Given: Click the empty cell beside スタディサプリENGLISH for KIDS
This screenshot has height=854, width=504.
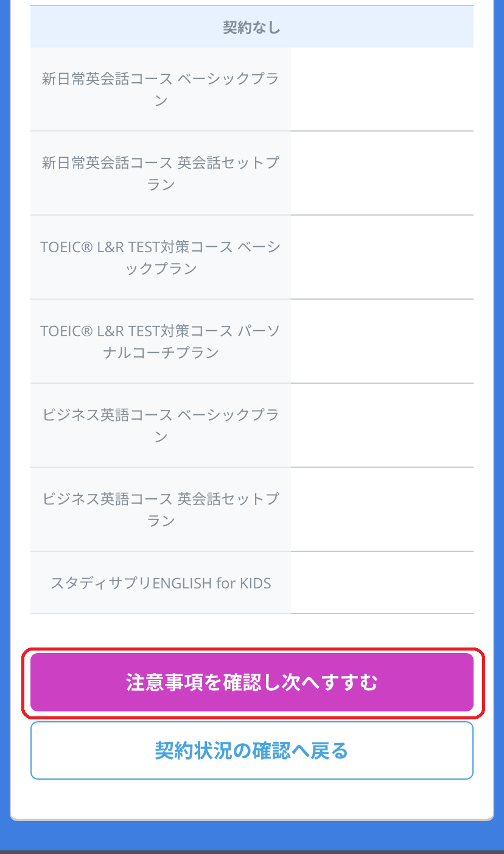Looking at the screenshot, I should (382, 583).
